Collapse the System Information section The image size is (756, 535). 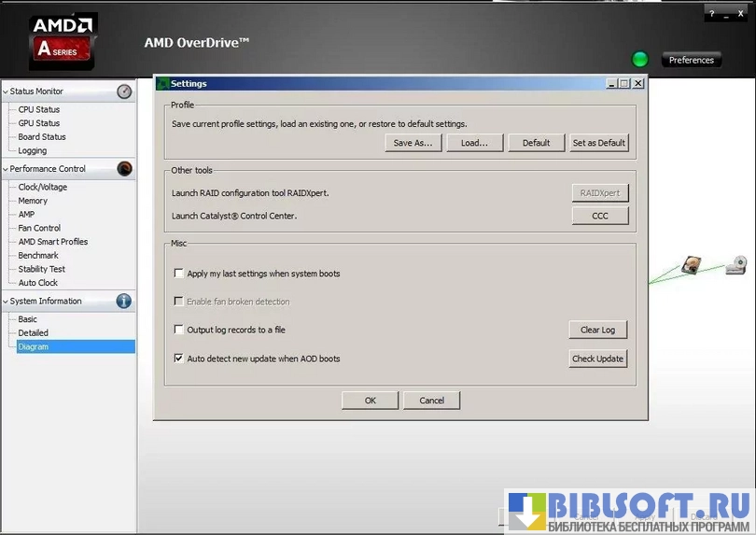pos(6,302)
